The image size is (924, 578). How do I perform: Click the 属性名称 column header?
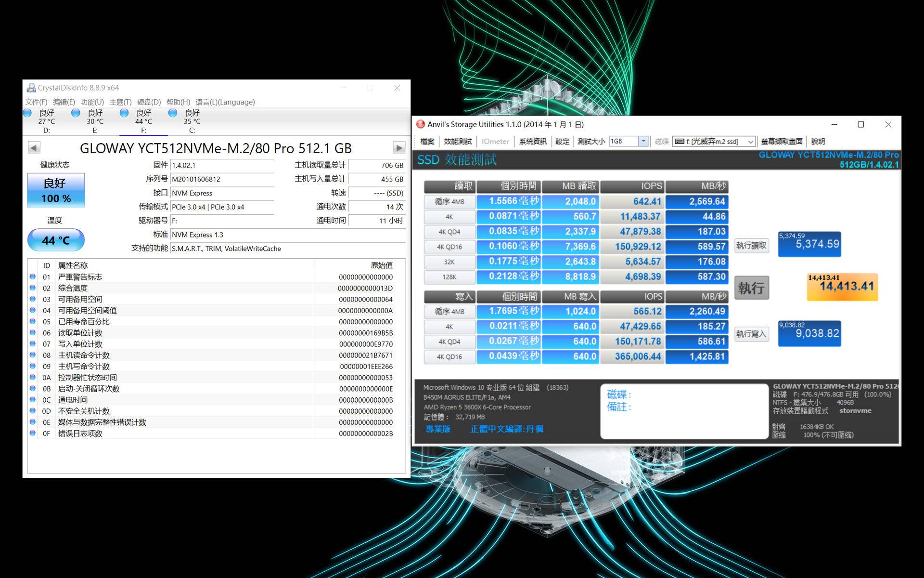coord(185,265)
